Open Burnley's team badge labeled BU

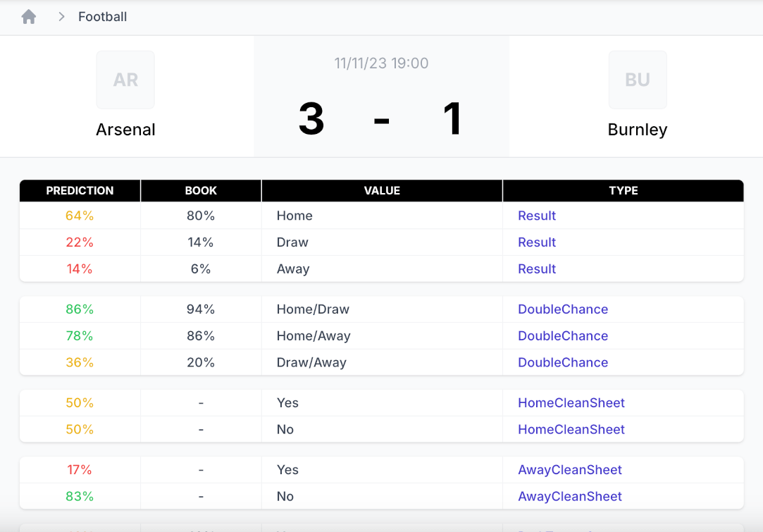click(x=638, y=80)
